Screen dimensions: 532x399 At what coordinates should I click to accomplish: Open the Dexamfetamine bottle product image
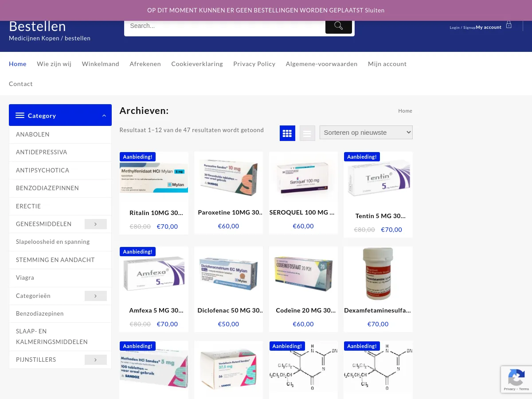point(378,274)
